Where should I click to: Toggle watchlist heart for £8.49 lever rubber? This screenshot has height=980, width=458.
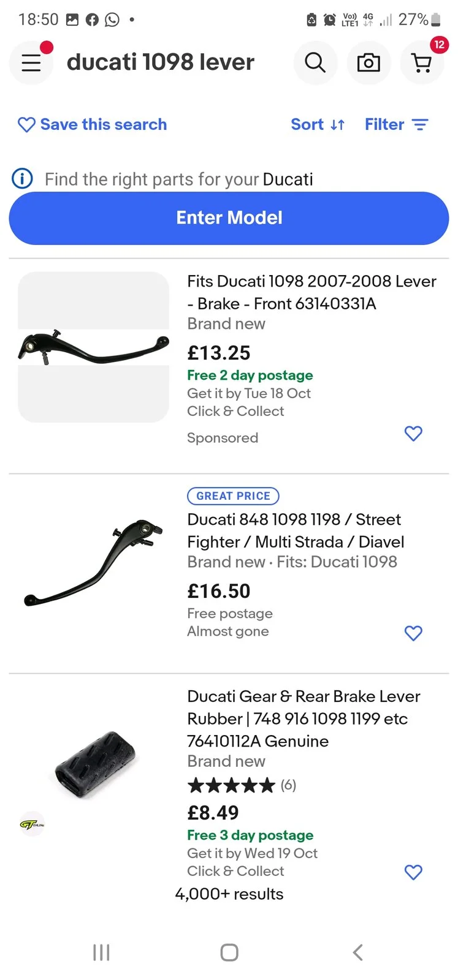tap(413, 872)
